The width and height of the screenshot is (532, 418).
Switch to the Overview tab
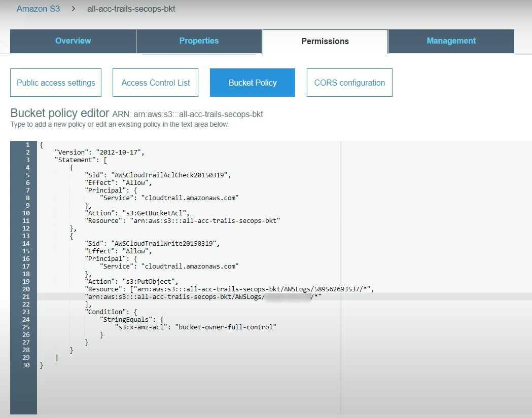(73, 41)
